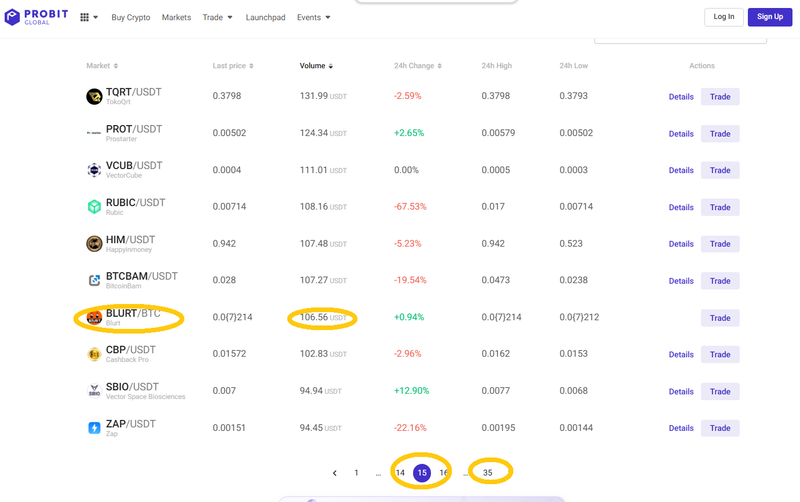Screen dimensions: 800x502
Task: Click the 24h Low column header
Action: coord(573,66)
